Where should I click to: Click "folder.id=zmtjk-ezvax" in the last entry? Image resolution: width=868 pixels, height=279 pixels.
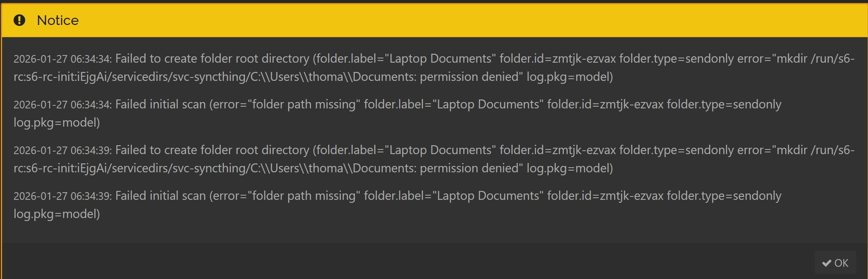(605, 196)
